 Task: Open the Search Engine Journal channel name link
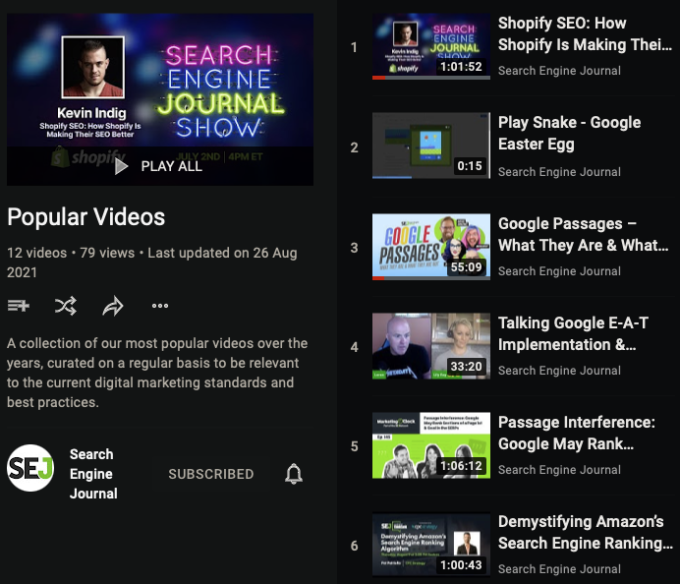coord(94,474)
